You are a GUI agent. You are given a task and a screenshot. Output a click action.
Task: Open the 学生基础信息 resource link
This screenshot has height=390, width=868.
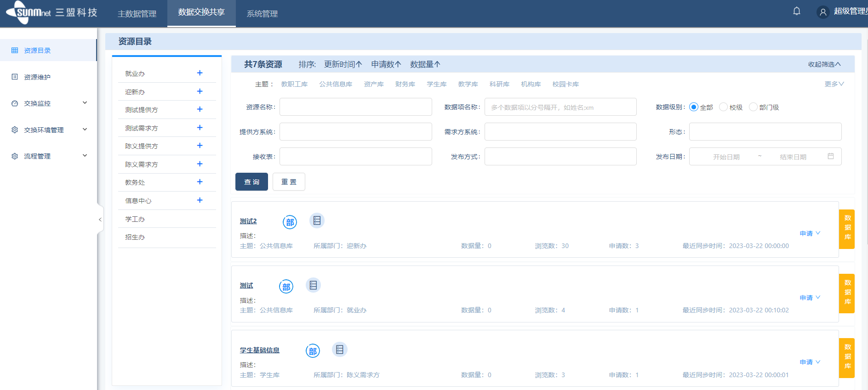point(259,350)
